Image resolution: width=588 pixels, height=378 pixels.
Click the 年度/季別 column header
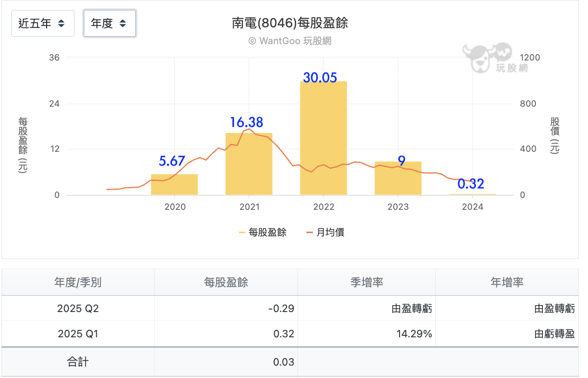[x=78, y=282]
